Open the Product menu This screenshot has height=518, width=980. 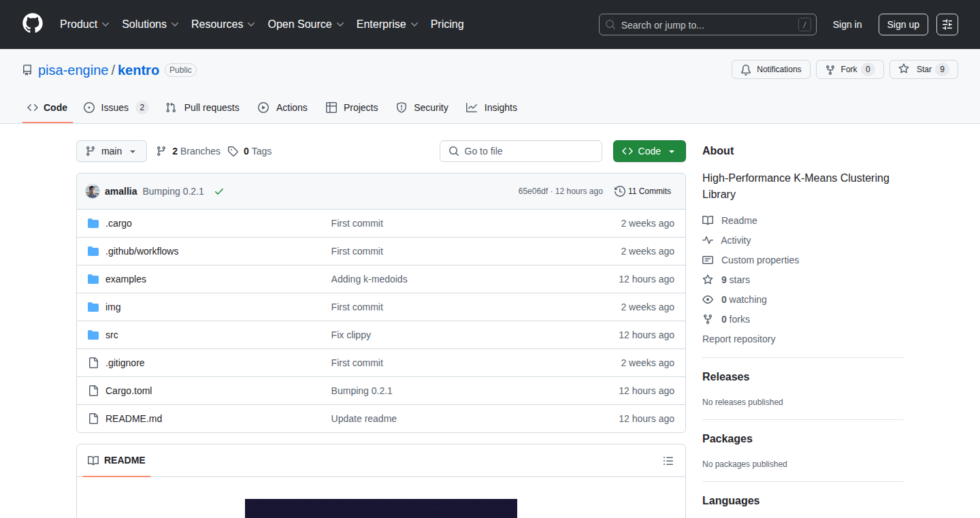pyautogui.click(x=84, y=25)
